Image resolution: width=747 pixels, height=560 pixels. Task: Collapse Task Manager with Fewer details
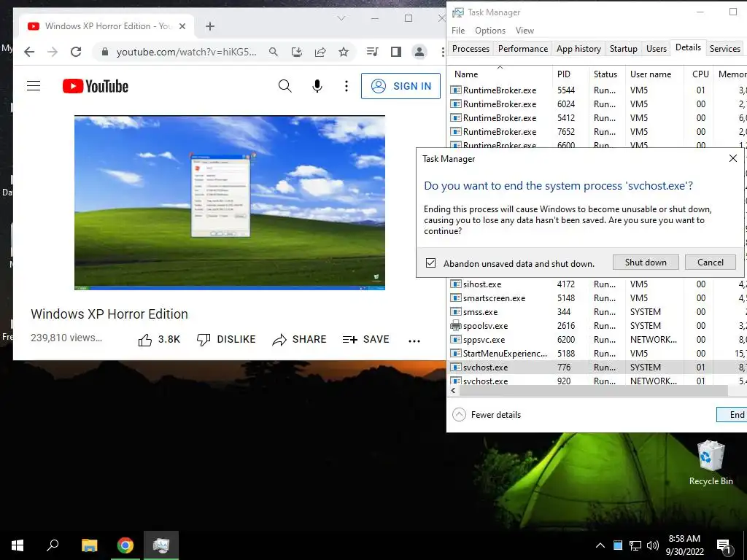tap(487, 415)
